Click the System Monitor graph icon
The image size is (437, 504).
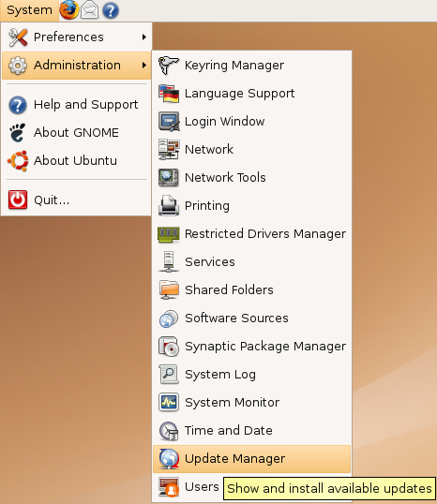pyautogui.click(x=169, y=402)
